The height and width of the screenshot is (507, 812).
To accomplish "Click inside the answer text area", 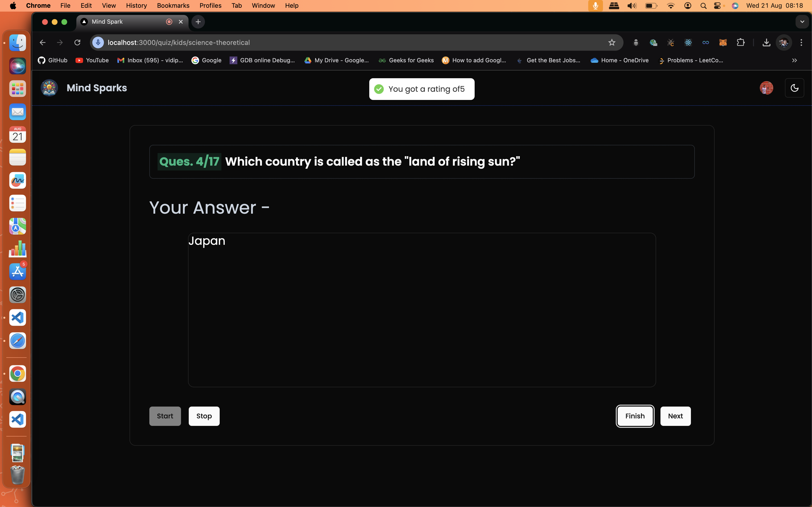I will coord(422,310).
